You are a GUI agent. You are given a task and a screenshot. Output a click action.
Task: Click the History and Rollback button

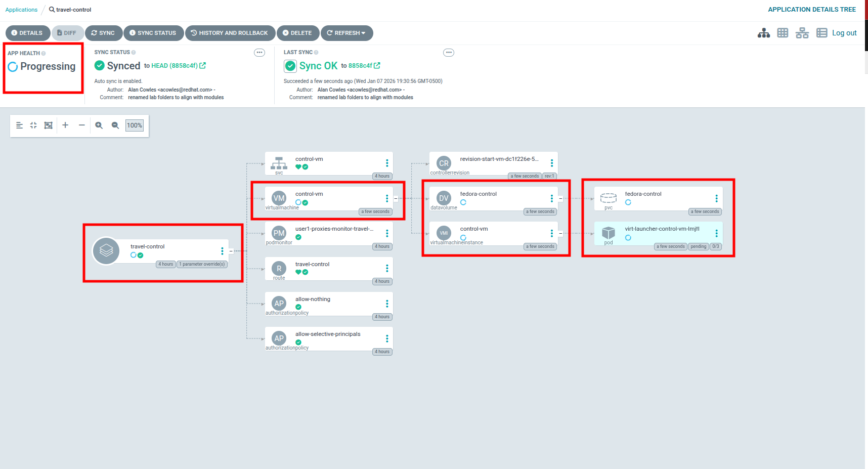point(230,33)
